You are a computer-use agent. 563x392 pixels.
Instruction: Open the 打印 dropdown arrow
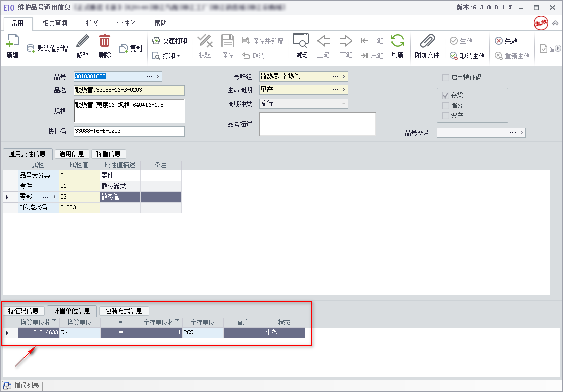coord(179,56)
